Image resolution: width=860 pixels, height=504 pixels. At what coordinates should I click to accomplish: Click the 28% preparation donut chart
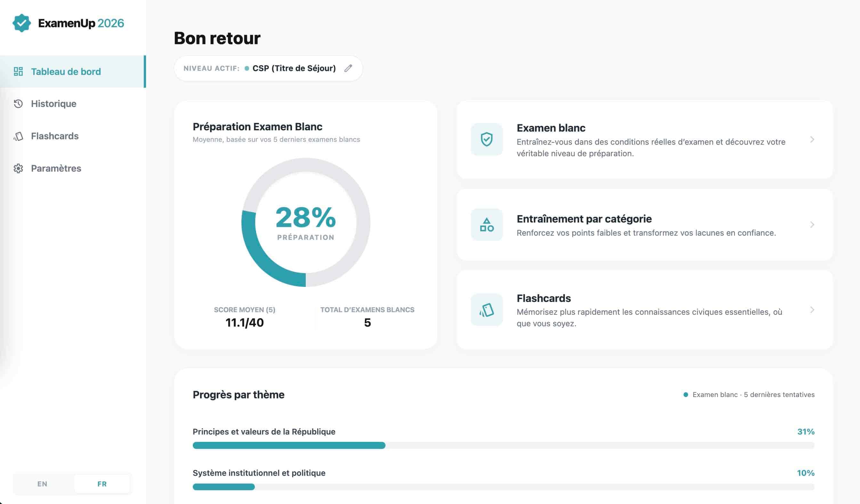click(x=306, y=222)
